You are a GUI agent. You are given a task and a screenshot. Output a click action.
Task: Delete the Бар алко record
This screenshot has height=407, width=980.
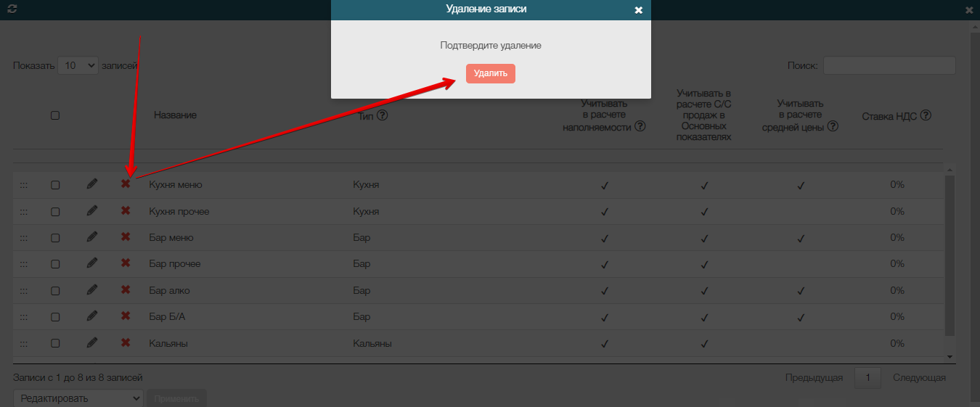click(x=126, y=290)
